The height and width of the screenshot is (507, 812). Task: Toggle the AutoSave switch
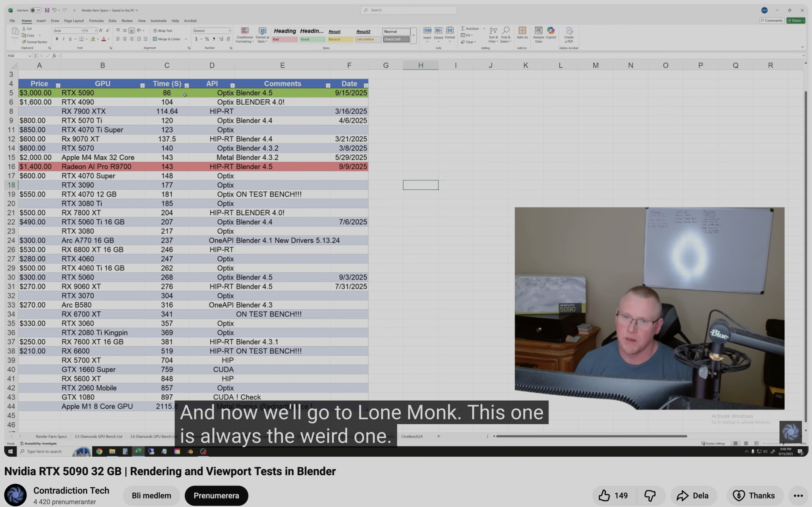coord(36,10)
